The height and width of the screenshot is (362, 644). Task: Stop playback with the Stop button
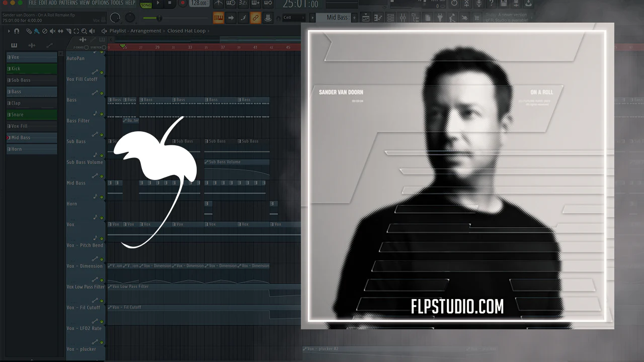(170, 3)
